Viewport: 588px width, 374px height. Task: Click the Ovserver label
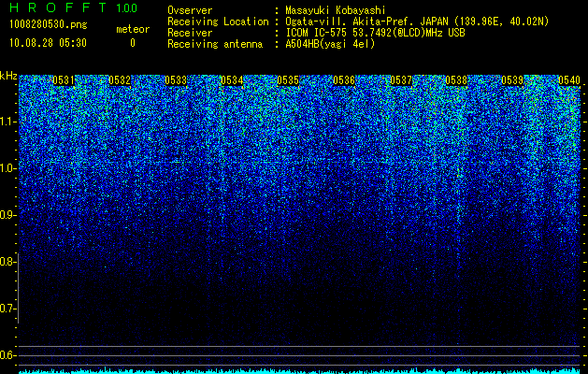click(190, 10)
